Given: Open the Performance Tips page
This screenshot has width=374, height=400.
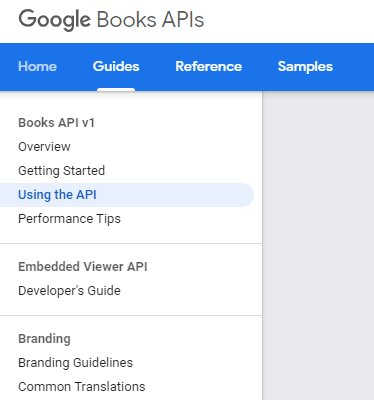Looking at the screenshot, I should pyautogui.click(x=69, y=219).
